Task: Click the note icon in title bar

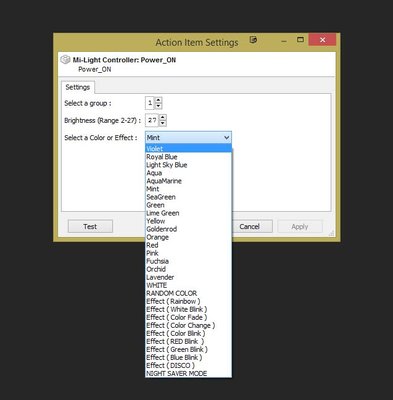Action: [x=253, y=40]
